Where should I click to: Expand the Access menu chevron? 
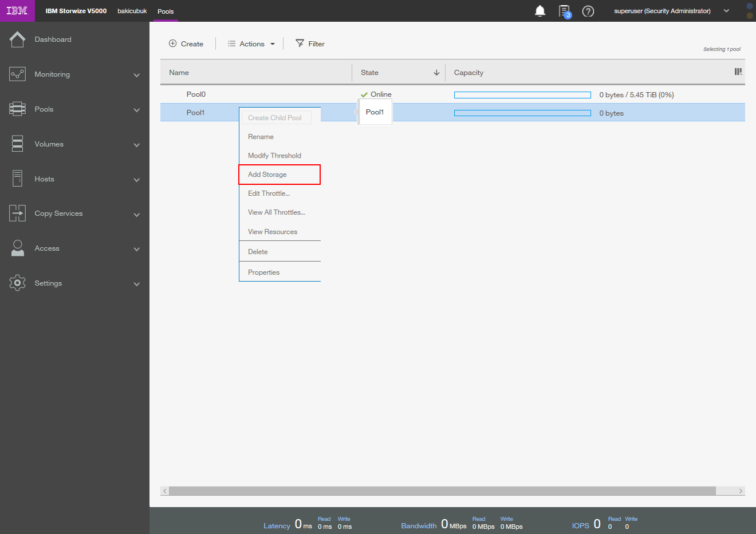tap(136, 249)
